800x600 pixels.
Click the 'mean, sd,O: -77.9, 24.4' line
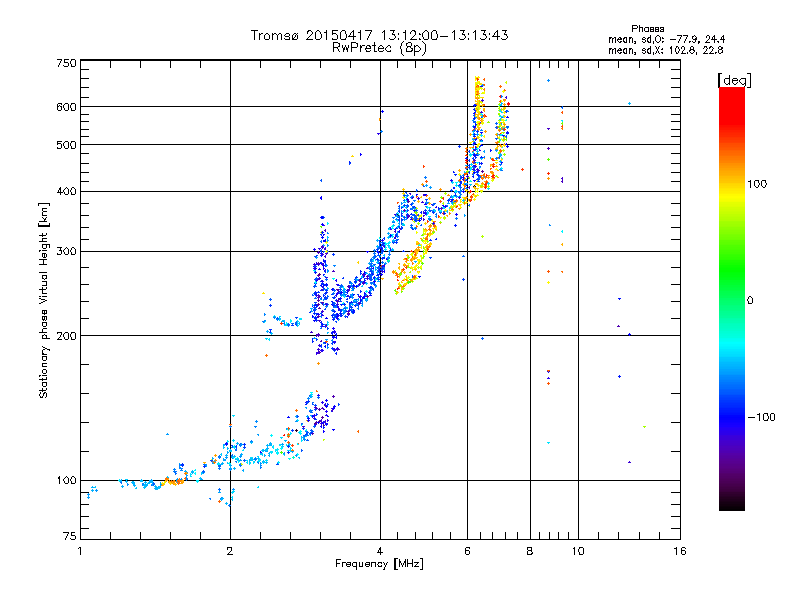(666, 39)
